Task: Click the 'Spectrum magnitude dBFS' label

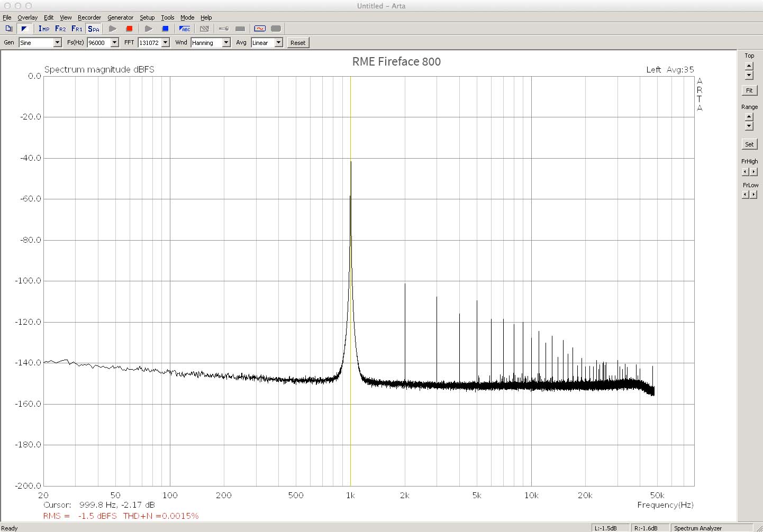Action: (99, 69)
